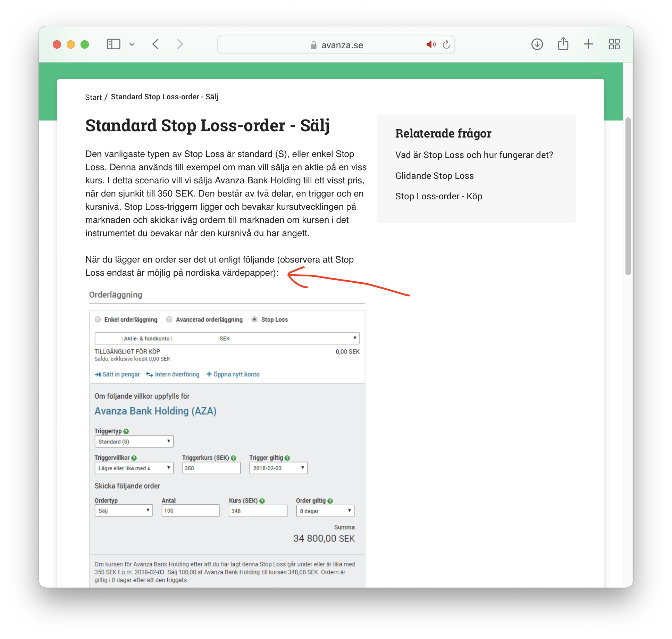Click the Safari sidebar toggle icon
The image size is (672, 639).
pyautogui.click(x=113, y=44)
